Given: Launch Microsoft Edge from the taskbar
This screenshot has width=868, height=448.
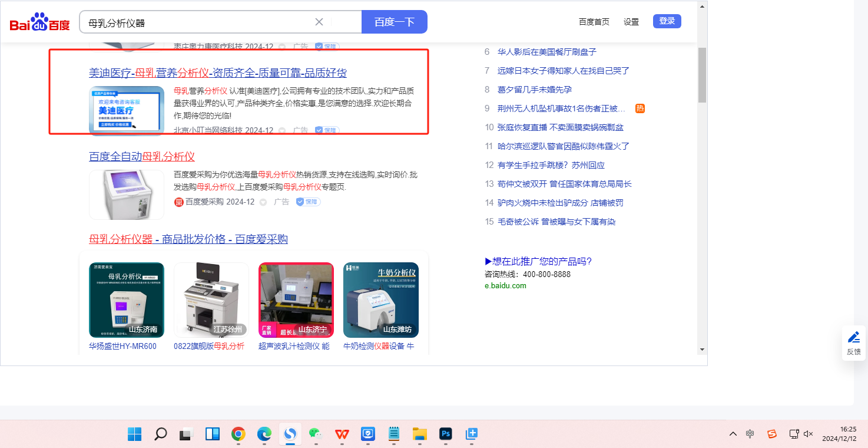Looking at the screenshot, I should (x=264, y=434).
